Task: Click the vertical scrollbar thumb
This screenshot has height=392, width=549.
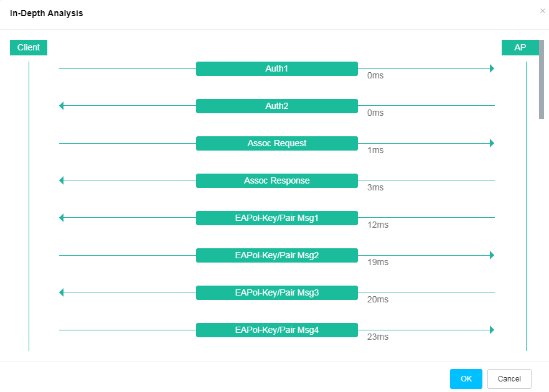Action: click(x=542, y=80)
